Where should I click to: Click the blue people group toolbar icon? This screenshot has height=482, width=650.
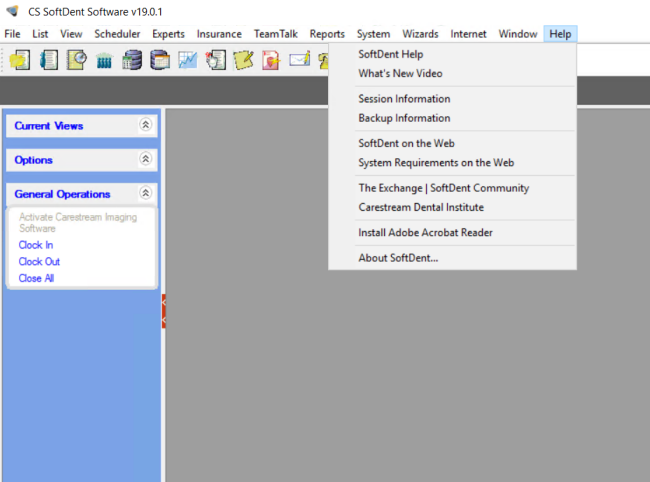104,61
